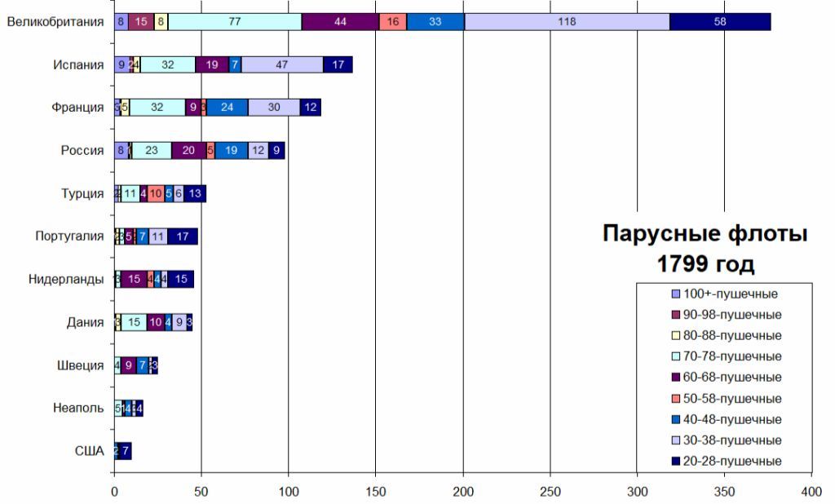This screenshot has height=504, width=835.
Task: Click the 58 segment of Великобритания bar
Action: click(720, 22)
